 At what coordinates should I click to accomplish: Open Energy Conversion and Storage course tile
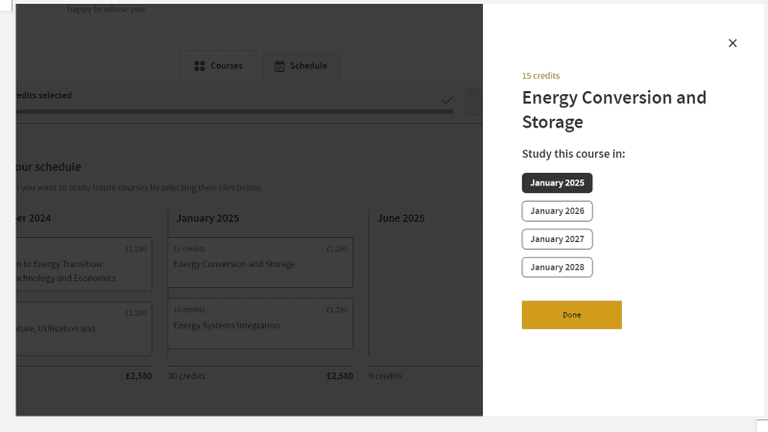[x=260, y=264]
